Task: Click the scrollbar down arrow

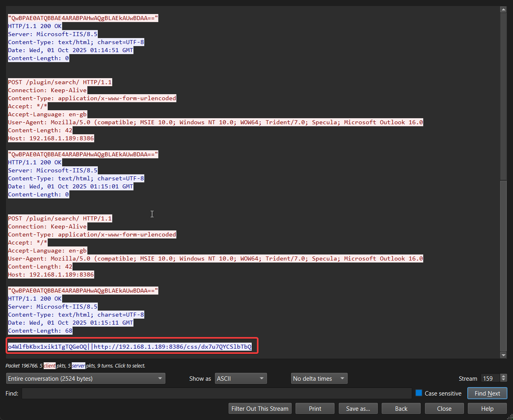Action: (503, 355)
